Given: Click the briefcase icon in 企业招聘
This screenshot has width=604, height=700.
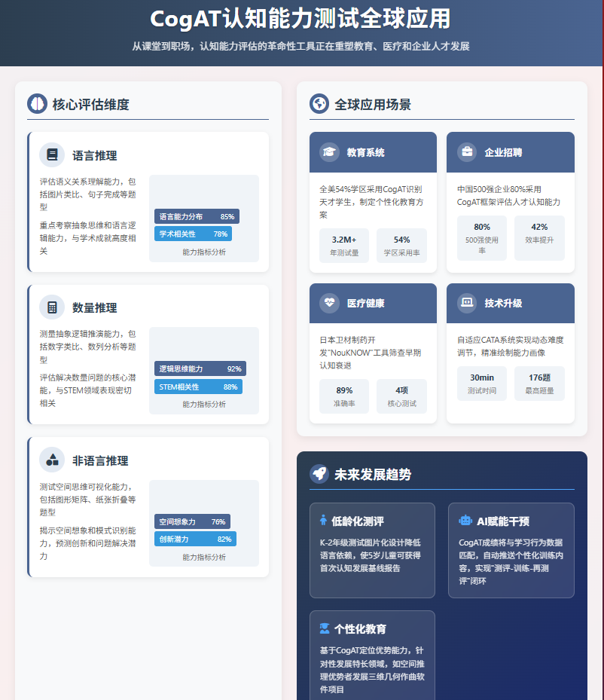Looking at the screenshot, I should click(467, 151).
